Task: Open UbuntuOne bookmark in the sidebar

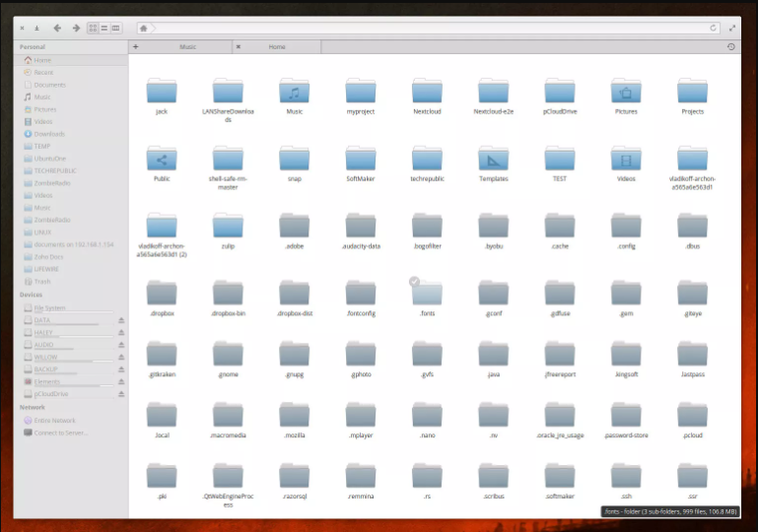Action: point(71,159)
